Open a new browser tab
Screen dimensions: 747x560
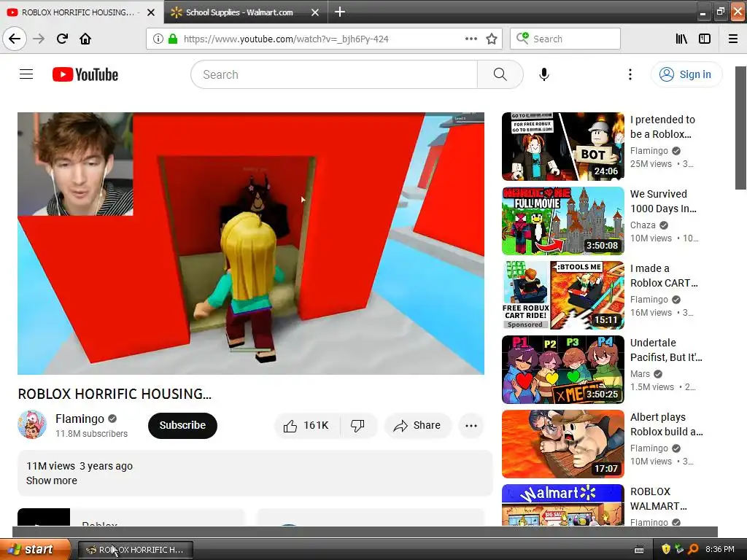tap(340, 12)
